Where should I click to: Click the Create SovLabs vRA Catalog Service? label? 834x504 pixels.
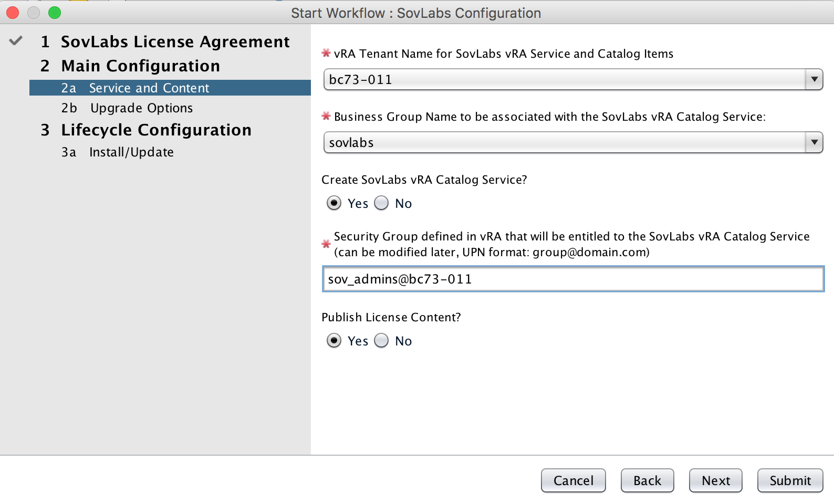point(424,180)
